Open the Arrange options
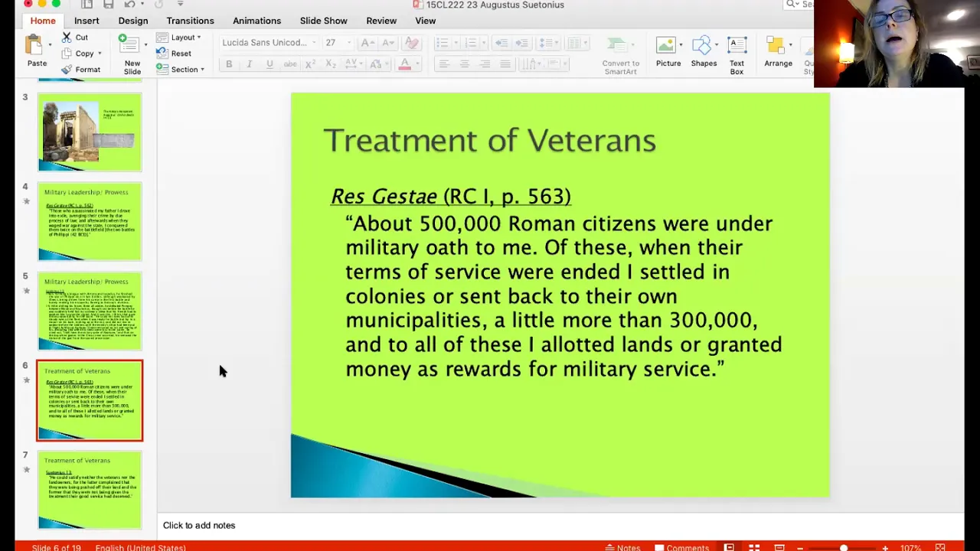980x551 pixels. click(x=778, y=52)
